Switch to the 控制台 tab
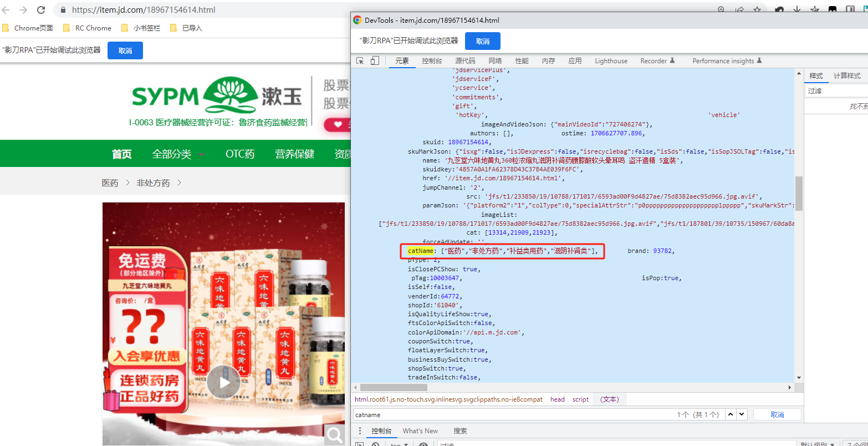Image resolution: width=868 pixels, height=446 pixels. pos(432,61)
